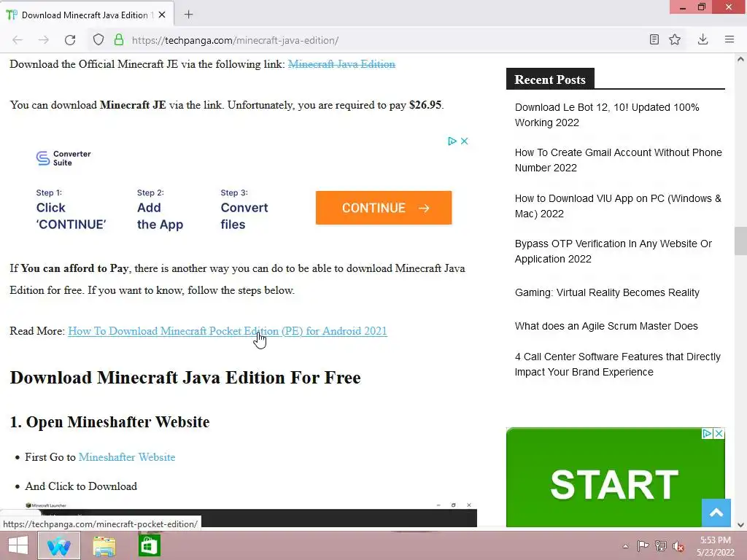747x560 pixels.
Task: Open the Firefox hamburger menu
Action: [x=729, y=39]
